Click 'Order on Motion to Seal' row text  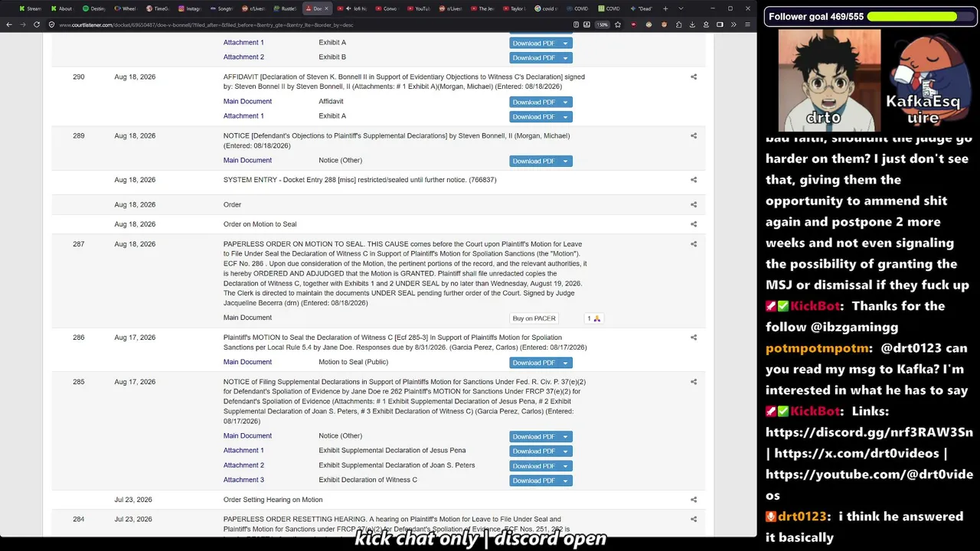point(260,224)
